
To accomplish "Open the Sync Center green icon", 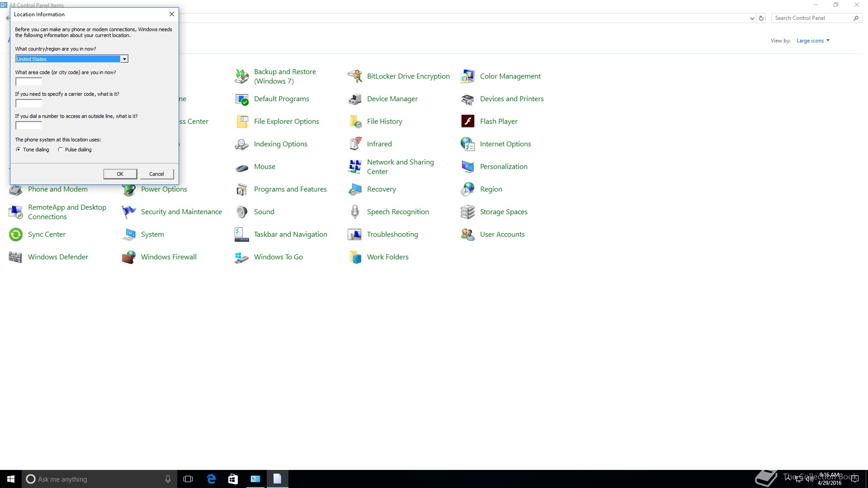I will [x=16, y=235].
